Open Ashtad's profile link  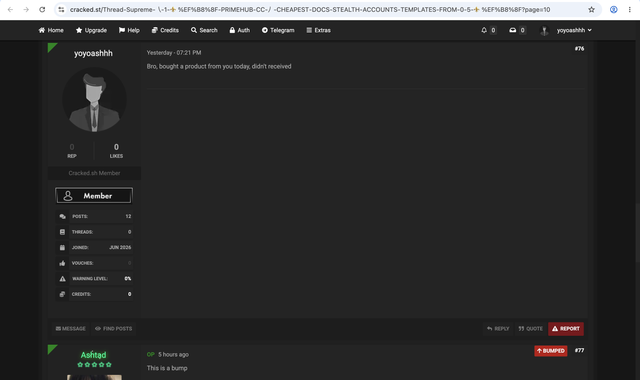coord(93,355)
